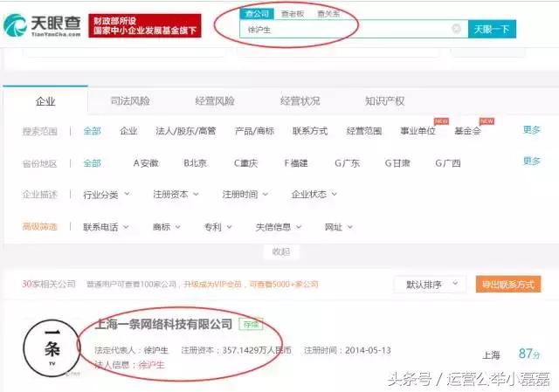
Task: Open the 商标 filter dropdown
Action: [167, 227]
